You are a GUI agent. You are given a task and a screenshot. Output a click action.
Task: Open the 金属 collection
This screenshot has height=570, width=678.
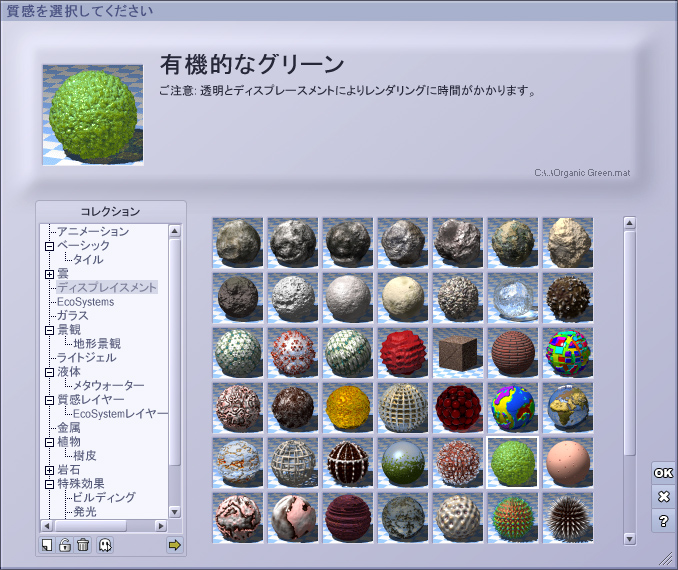pos(68,427)
